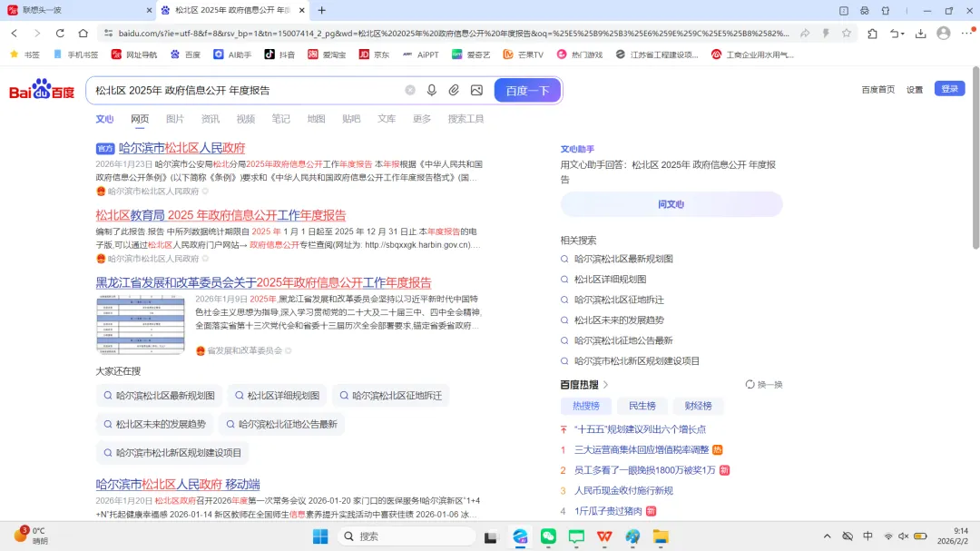Open a new tab with the plus icon
980x551 pixels.
[x=322, y=10]
